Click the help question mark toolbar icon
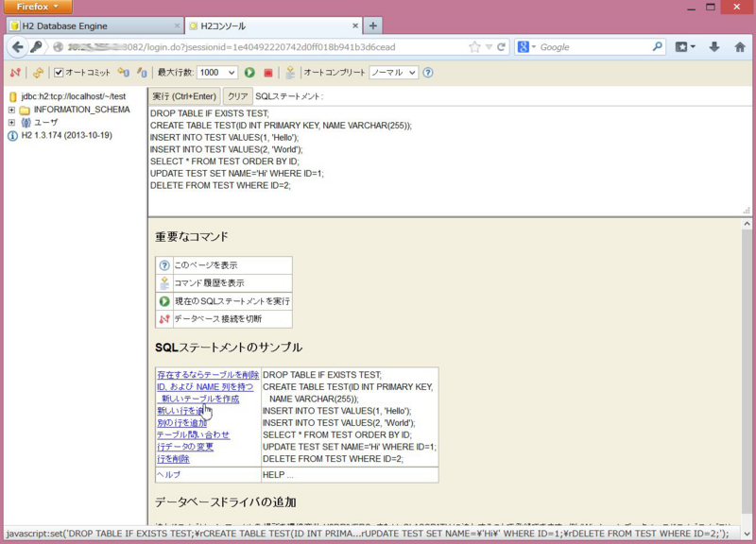This screenshot has width=756, height=544. tap(428, 73)
